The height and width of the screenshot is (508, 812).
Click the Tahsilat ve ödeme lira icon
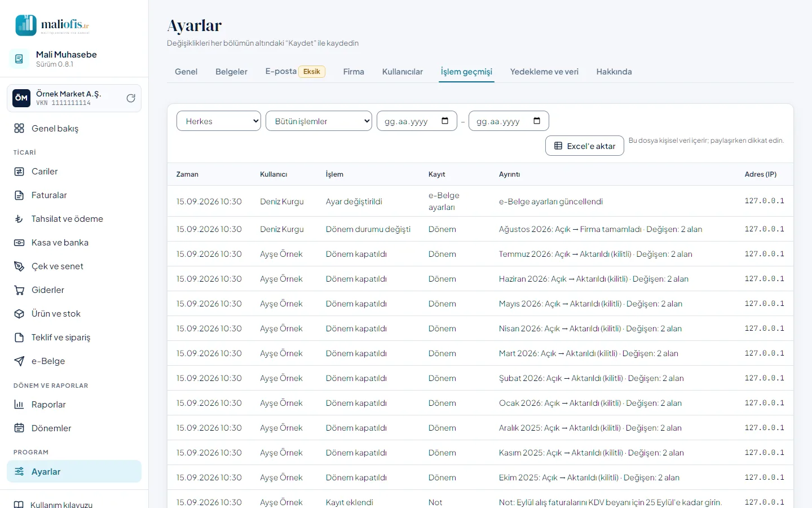click(x=19, y=219)
